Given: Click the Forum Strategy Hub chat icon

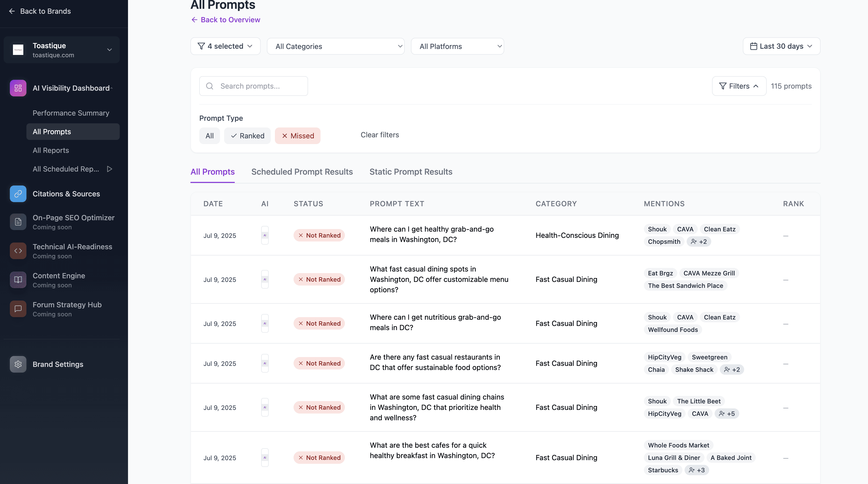Looking at the screenshot, I should coord(18,309).
